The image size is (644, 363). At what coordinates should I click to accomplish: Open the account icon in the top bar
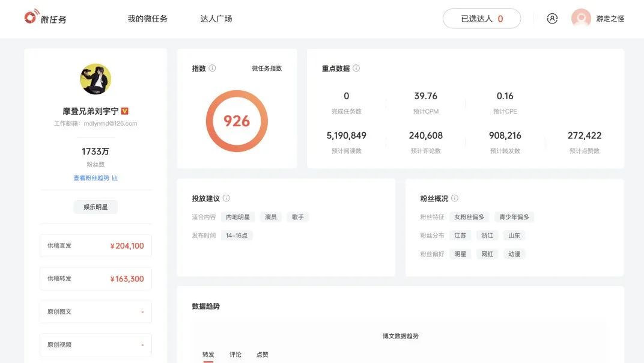click(x=552, y=18)
